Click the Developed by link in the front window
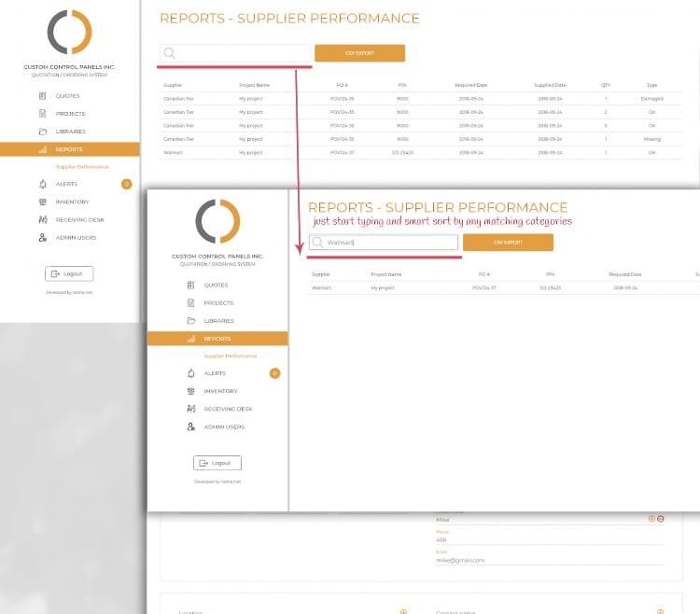 217,481
